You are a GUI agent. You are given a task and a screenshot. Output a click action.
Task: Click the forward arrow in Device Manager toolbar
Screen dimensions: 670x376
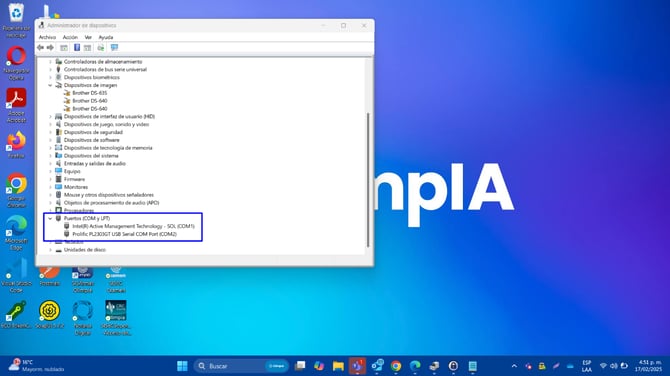(50, 47)
